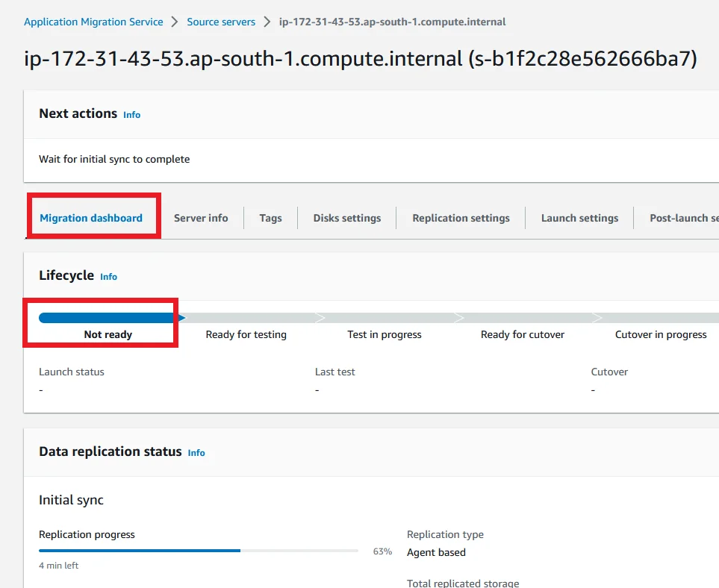
Task: Go to the Launch settings tab
Action: [579, 218]
